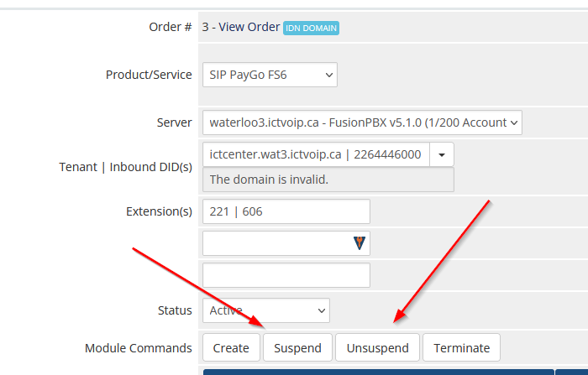Click the IDN DOMAIN badge
Viewport: 588px width, 375px height.
pyautogui.click(x=311, y=28)
